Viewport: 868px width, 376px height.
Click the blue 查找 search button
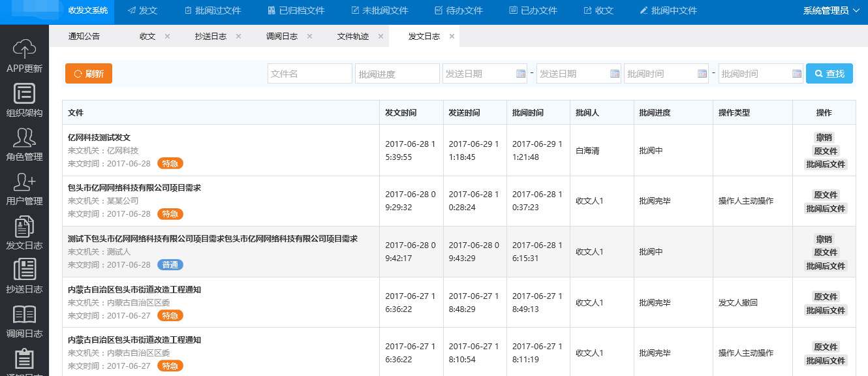click(x=829, y=74)
